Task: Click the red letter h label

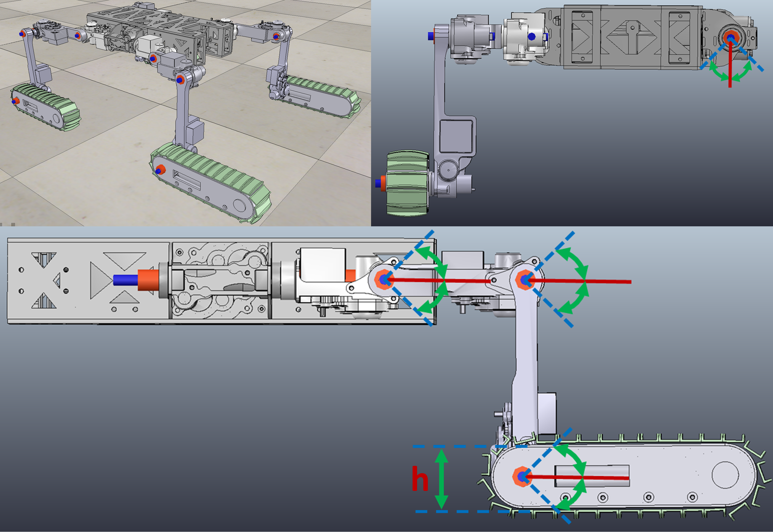Action: (x=420, y=478)
